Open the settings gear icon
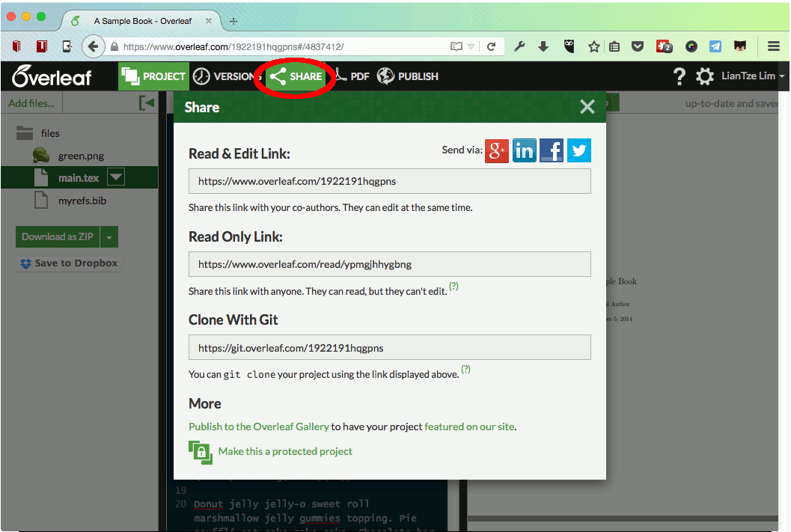The height and width of the screenshot is (532, 791). [704, 76]
